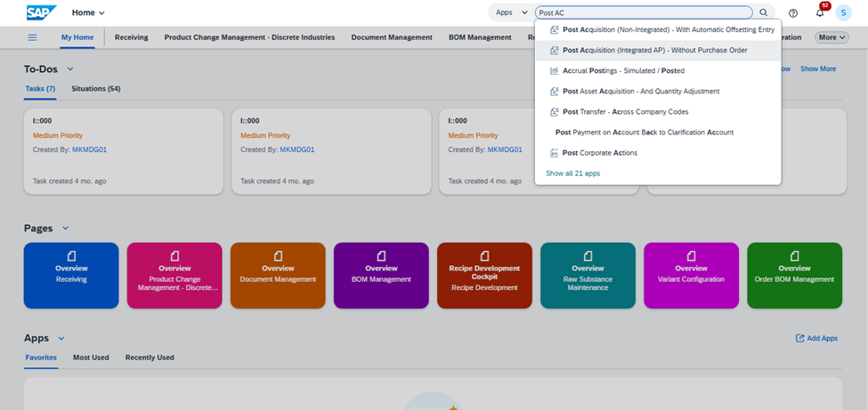Click icon beside Post Transfer suggestion
Screen dimensions: 868x410
pyautogui.click(x=554, y=112)
